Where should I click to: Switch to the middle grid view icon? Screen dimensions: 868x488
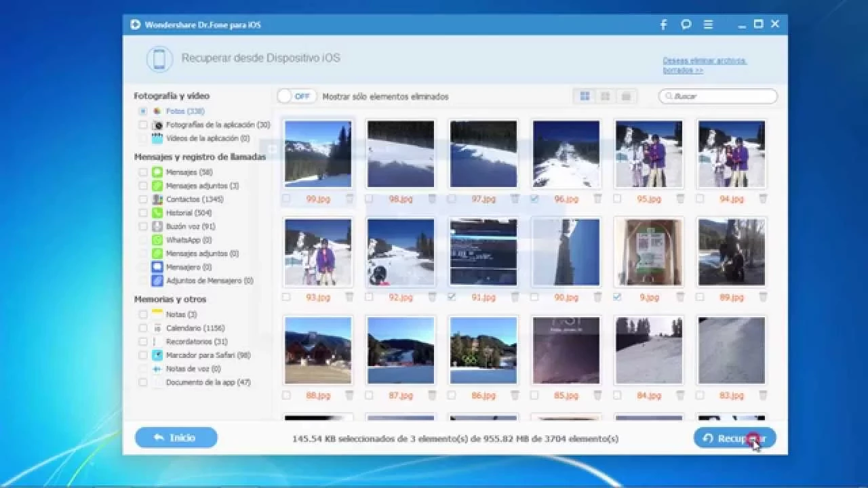click(x=606, y=96)
